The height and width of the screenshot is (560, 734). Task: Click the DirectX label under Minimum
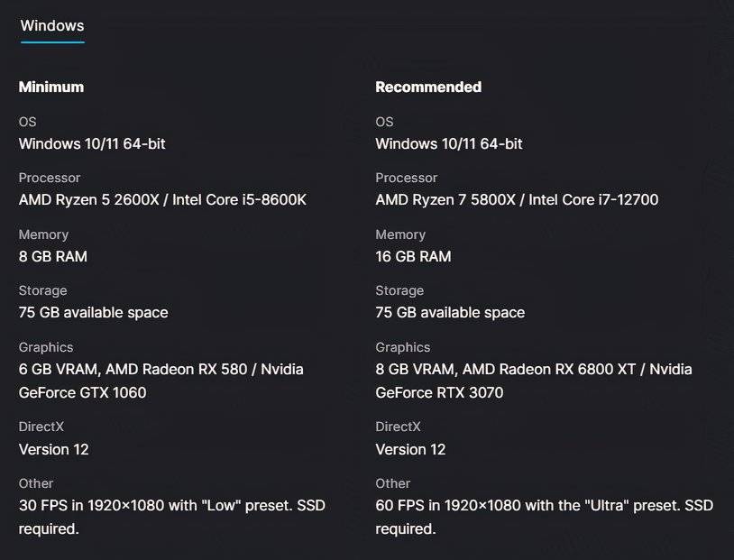41,427
